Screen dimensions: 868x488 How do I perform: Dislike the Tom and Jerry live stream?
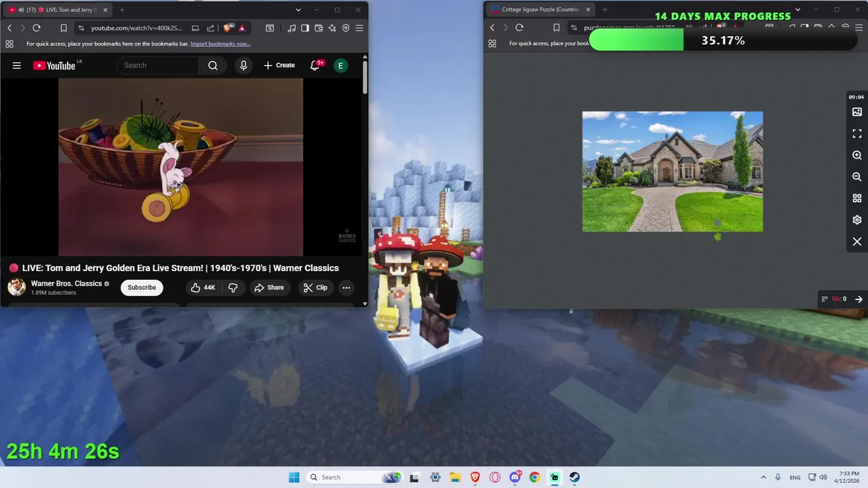(x=233, y=287)
